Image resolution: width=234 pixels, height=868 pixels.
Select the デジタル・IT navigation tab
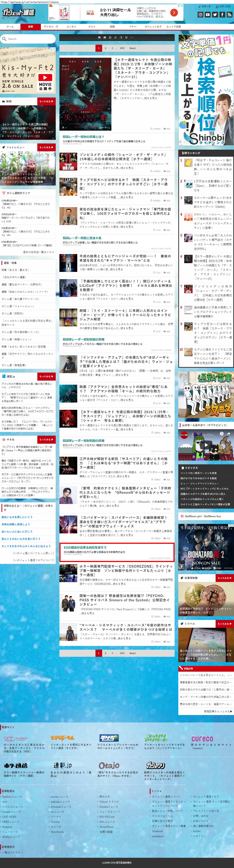coord(51,27)
